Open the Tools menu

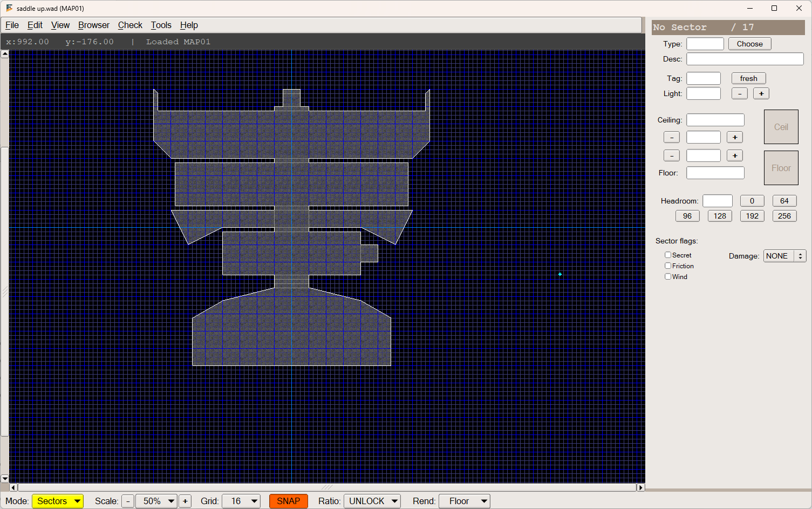[161, 25]
